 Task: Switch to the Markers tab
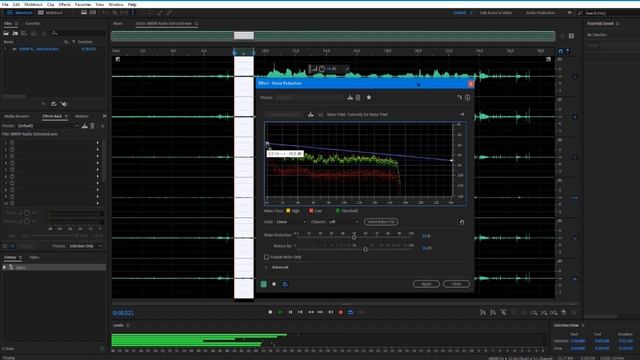tap(82, 116)
